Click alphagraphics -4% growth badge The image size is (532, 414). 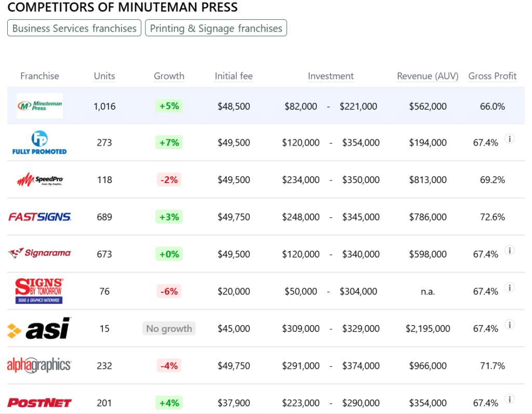[x=169, y=366]
